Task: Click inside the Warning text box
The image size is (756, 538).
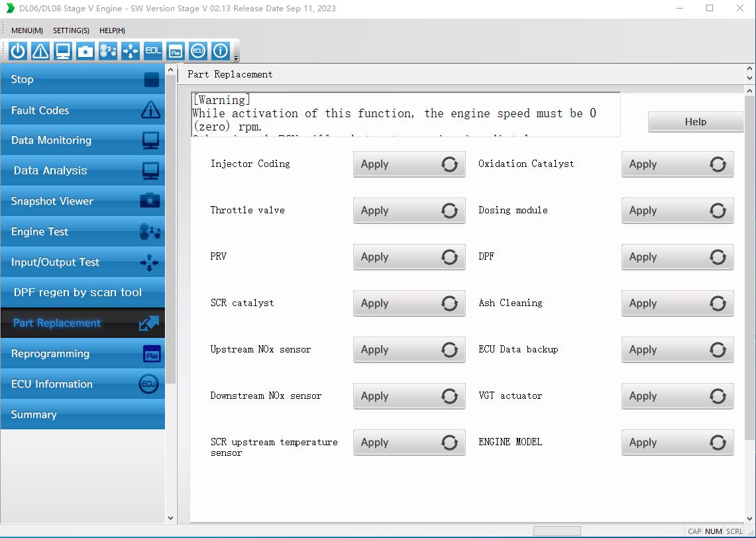Action: tap(405, 115)
